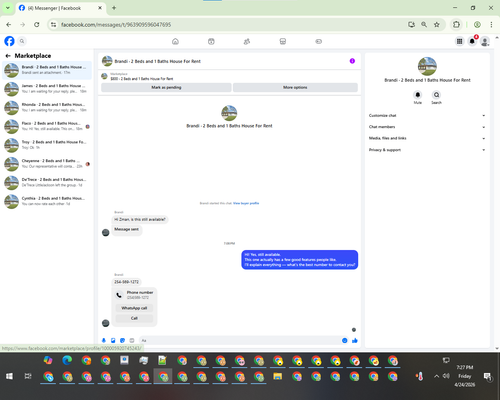Click the 254-589-1272 message bubble

[x=126, y=282]
